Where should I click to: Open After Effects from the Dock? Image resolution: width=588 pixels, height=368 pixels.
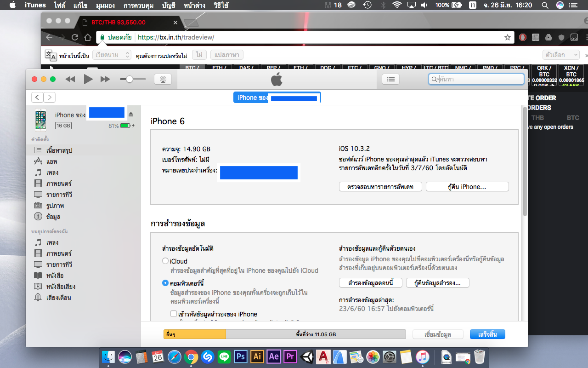[274, 356]
